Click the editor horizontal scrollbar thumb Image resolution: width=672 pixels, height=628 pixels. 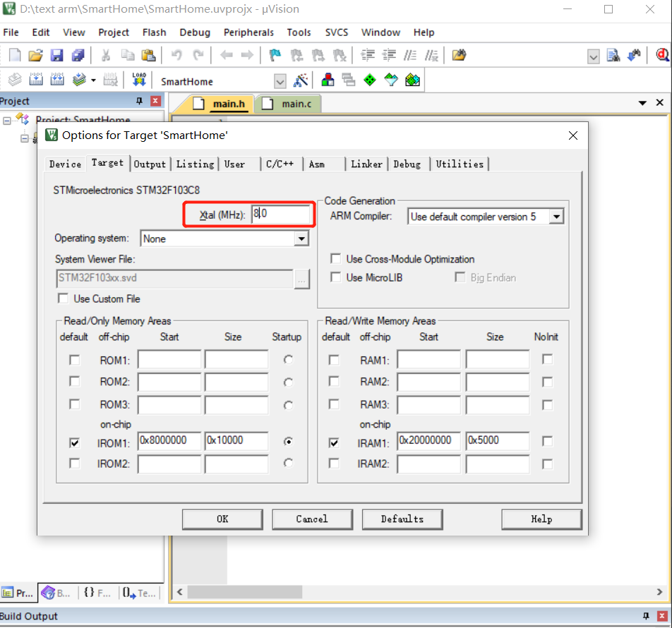point(245,592)
